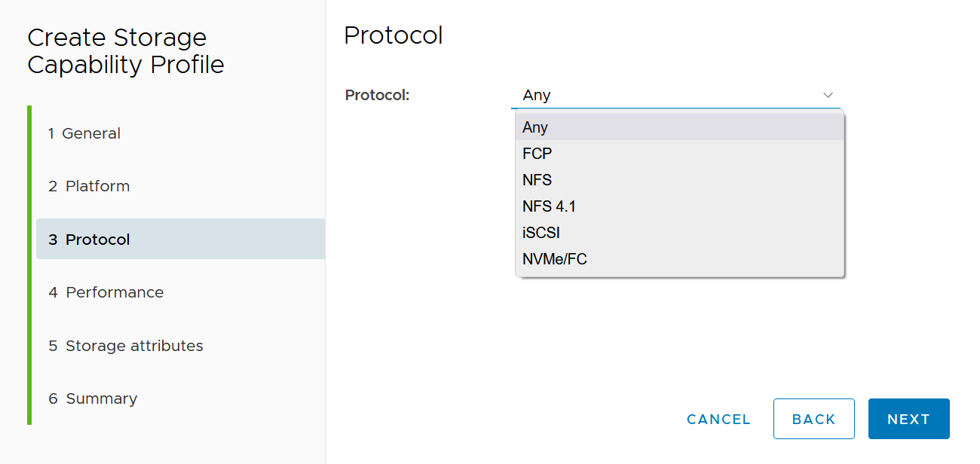The image size is (980, 464).
Task: Click the Protocol dropdown chevron arrow
Action: tap(828, 96)
